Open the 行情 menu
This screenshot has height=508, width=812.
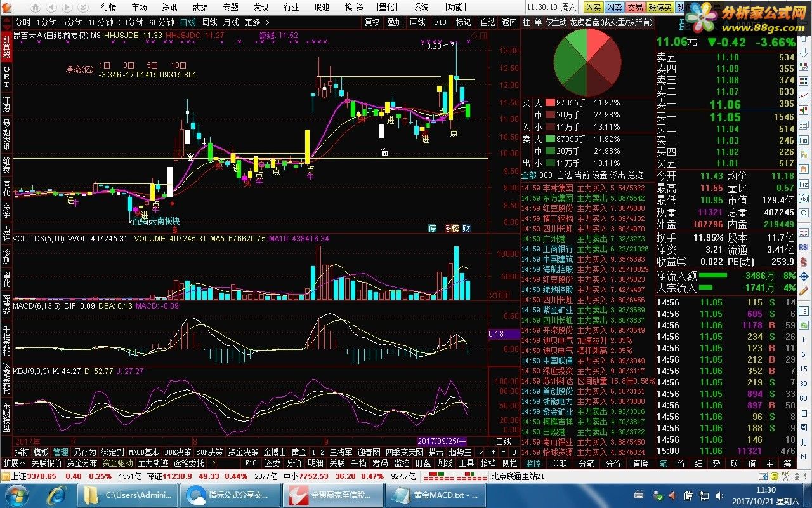[x=108, y=7]
